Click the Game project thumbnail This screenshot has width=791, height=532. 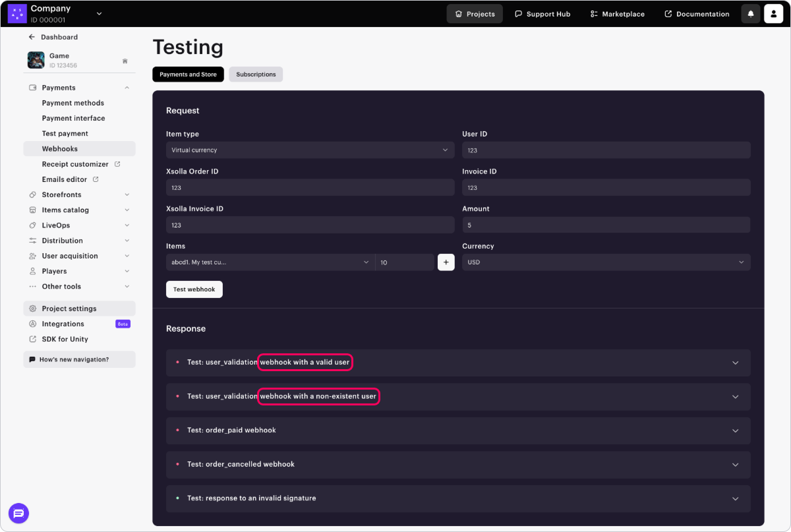coord(36,60)
